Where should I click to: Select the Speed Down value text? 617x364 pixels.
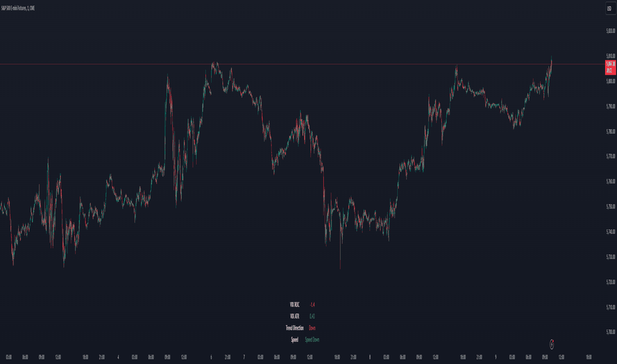tap(312, 340)
